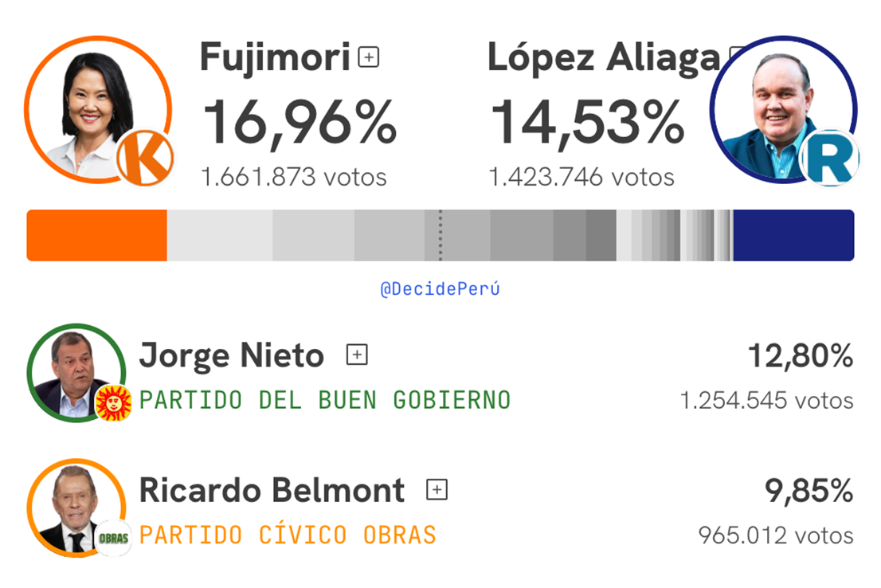Open Partido Cívico Obras party link
The width and height of the screenshot is (881, 588).
click(288, 534)
